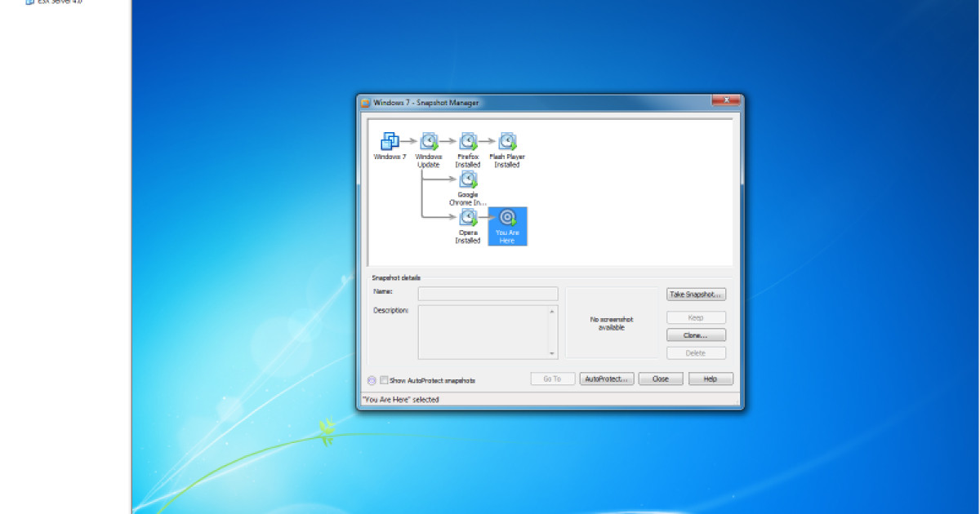
Task: Click the Description scrollbar up arrow
Action: point(553,311)
